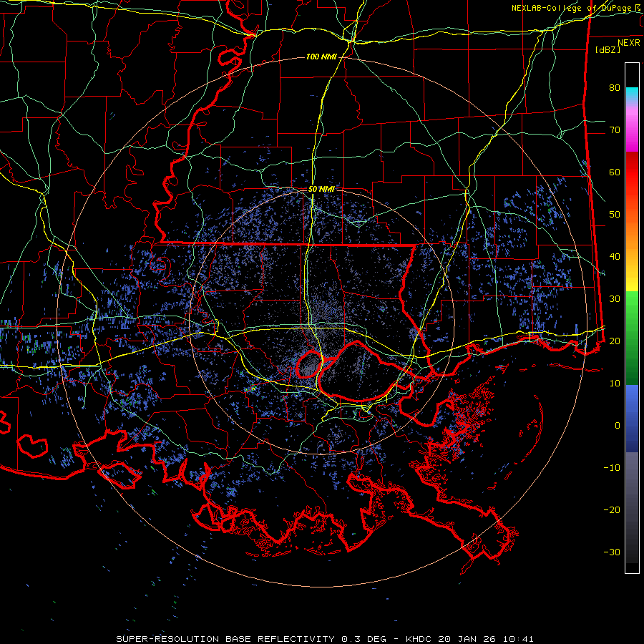Viewport: 644px width, 644px height.
Task: Pick the blue segment of the color bar
Action: (x=632, y=419)
